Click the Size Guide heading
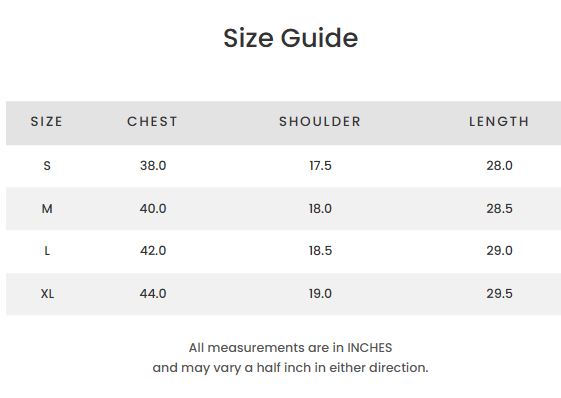Image resolution: width=561 pixels, height=398 pixels. tap(291, 38)
